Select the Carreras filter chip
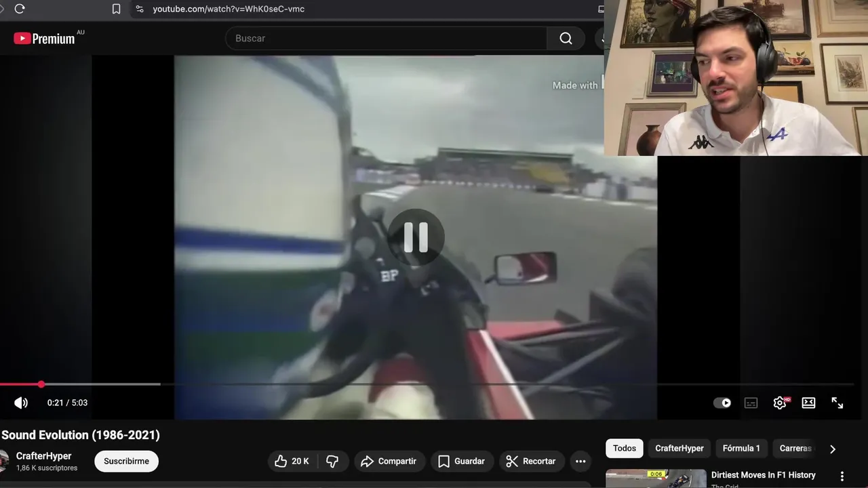The width and height of the screenshot is (868, 488). tap(795, 448)
